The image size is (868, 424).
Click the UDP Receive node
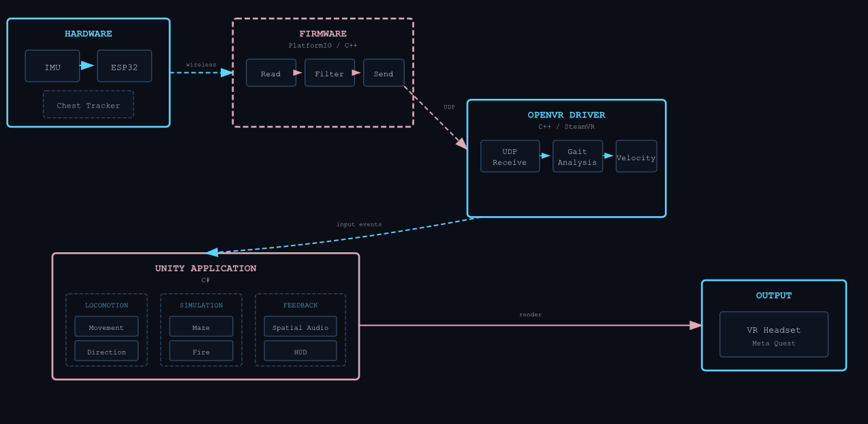510,157
